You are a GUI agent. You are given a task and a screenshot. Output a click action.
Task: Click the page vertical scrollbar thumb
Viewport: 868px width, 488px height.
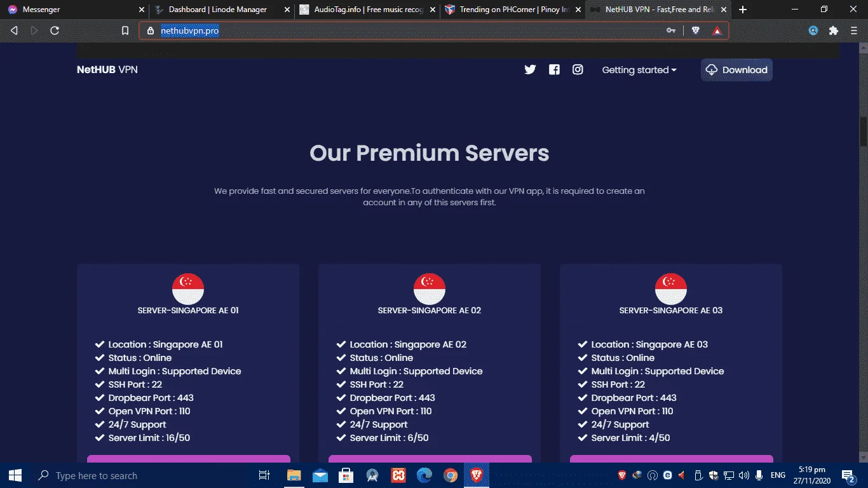(864, 130)
